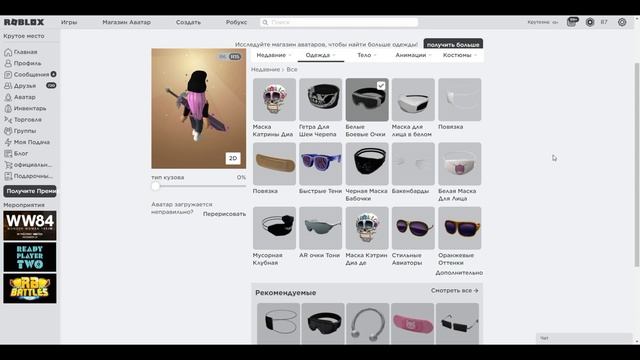The height and width of the screenshot is (360, 640).
Task: Open the Инвентарь inventory sidebar icon
Action: click(x=8, y=109)
